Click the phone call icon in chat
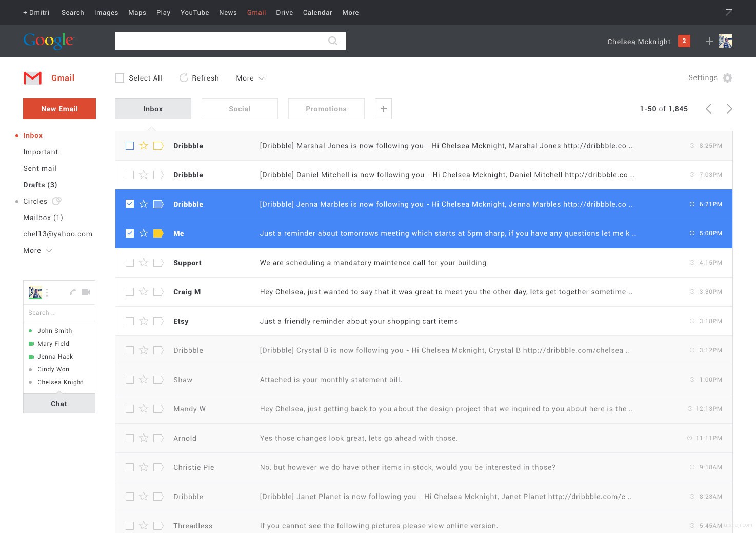Image resolution: width=756 pixels, height=533 pixels. coord(73,292)
